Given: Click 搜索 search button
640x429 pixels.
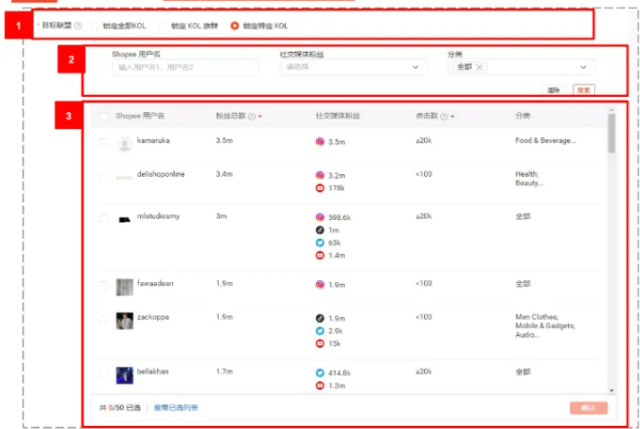Looking at the screenshot, I should tap(584, 90).
